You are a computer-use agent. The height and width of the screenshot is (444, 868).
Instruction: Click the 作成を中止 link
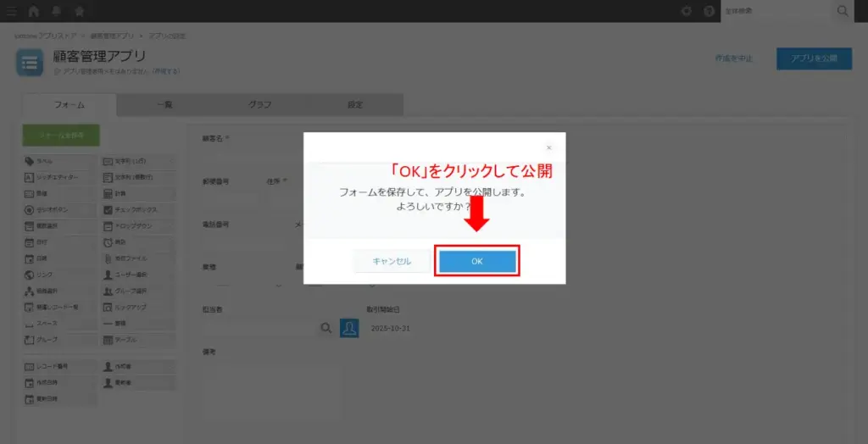click(x=733, y=58)
